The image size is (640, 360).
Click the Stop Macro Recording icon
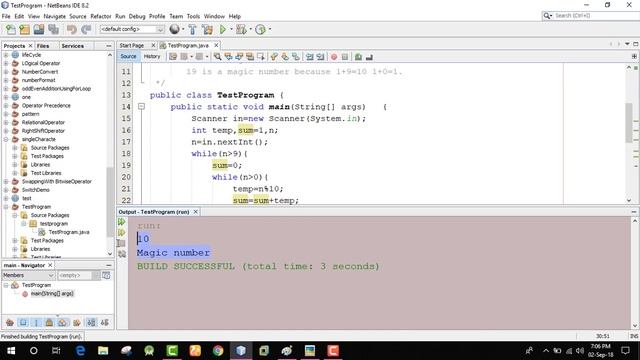pos(345,57)
